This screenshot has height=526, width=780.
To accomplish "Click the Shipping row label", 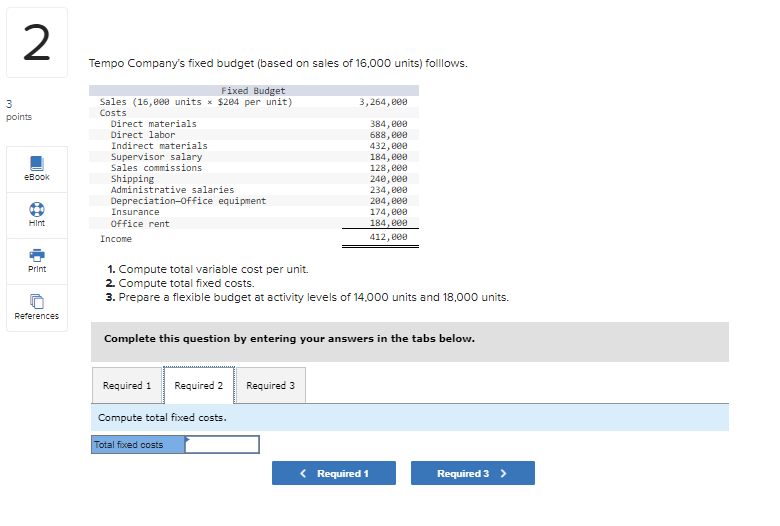I will 132,179.
